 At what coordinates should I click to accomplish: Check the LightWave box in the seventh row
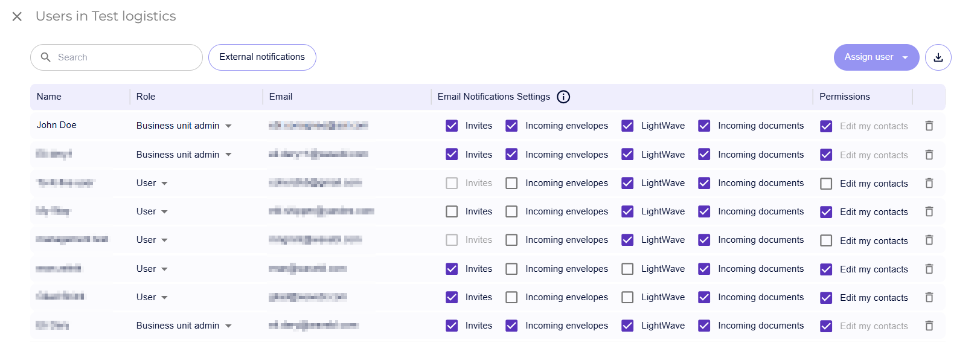(627, 297)
